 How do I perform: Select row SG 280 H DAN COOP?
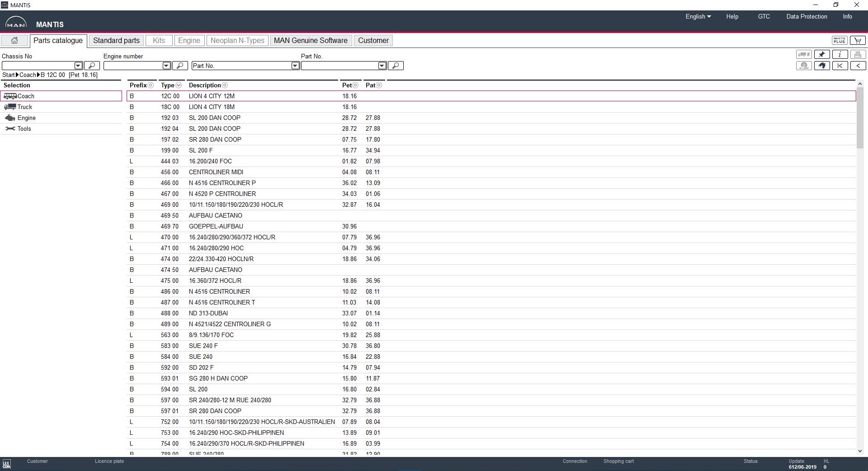pos(491,378)
